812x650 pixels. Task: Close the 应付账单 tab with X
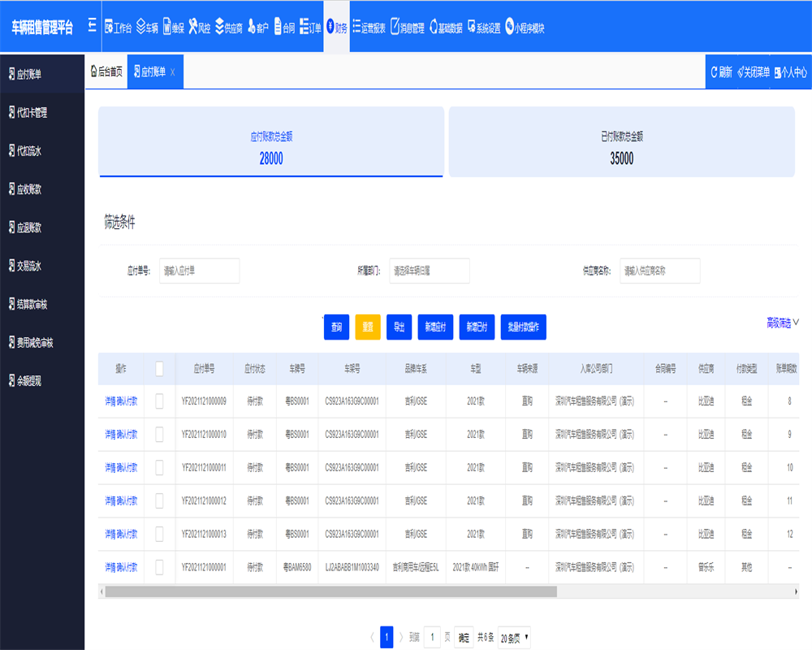pyautogui.click(x=172, y=72)
